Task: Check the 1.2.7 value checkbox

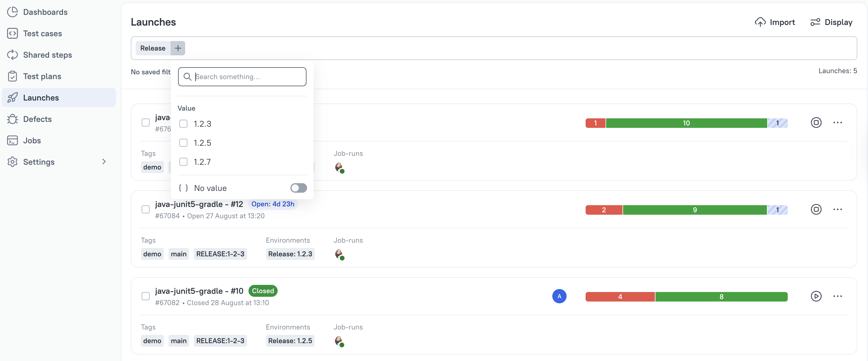Action: [183, 162]
